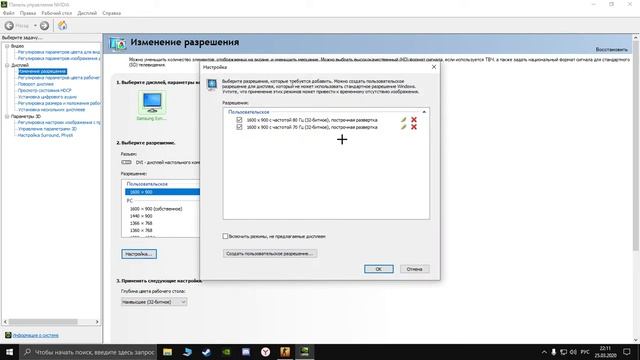Open the taskbar clock and date

(605, 352)
